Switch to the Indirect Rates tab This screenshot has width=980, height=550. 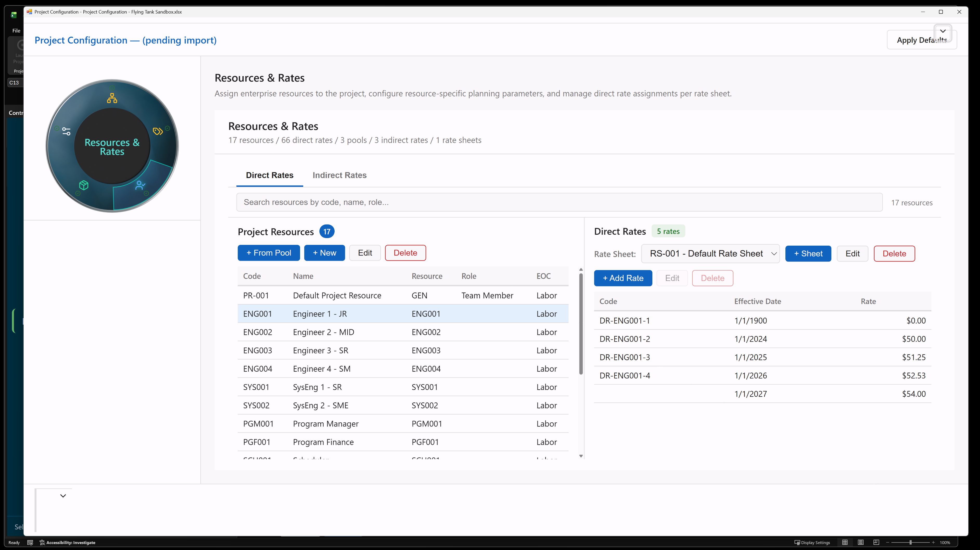[339, 175]
